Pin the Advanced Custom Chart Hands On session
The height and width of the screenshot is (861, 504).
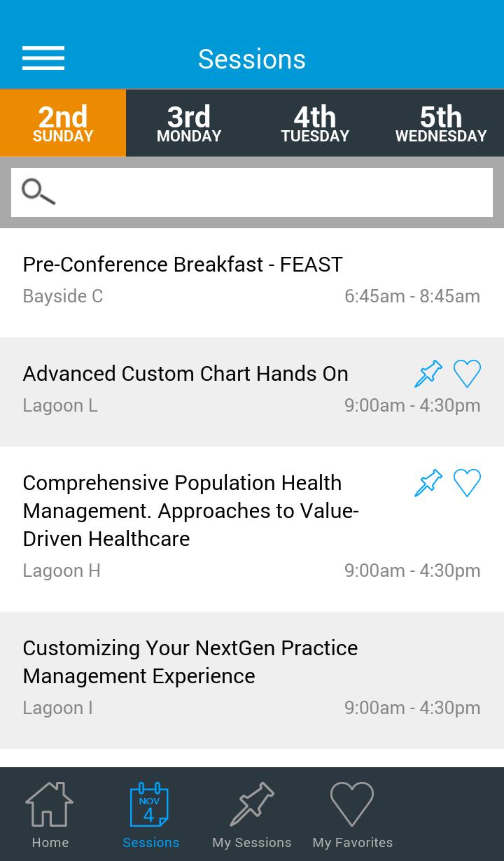(x=428, y=374)
